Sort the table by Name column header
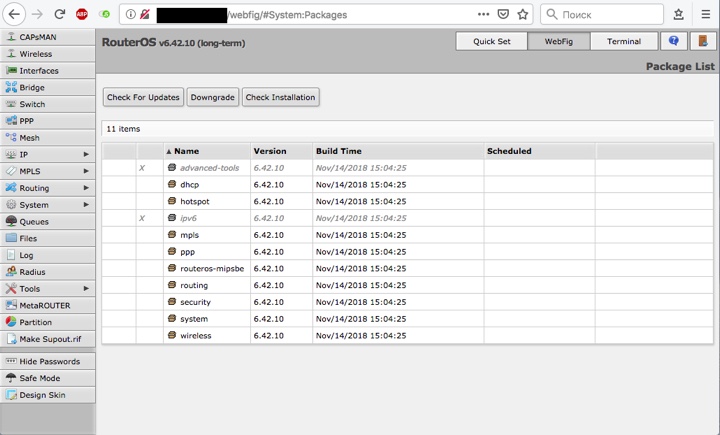720x435 pixels. [x=207, y=151]
